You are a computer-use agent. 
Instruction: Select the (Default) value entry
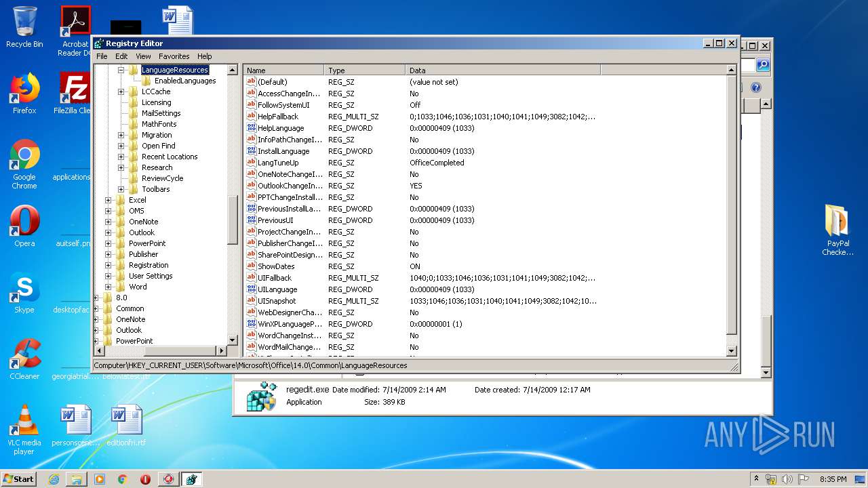[273, 82]
